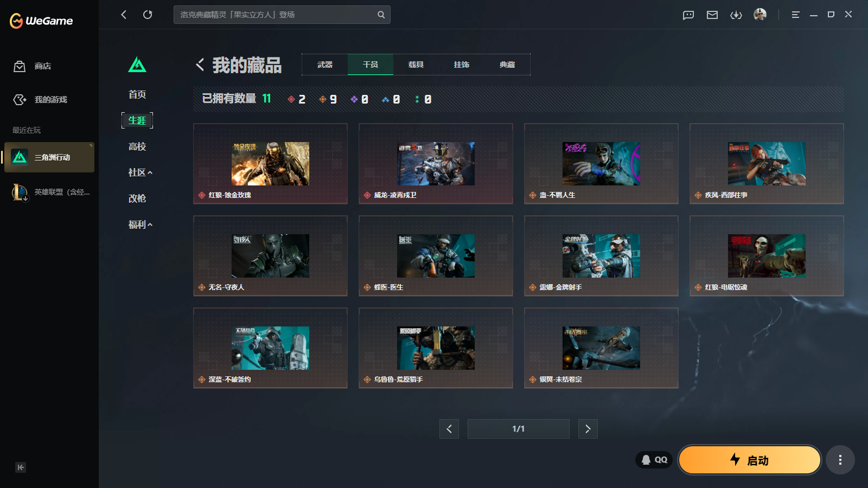Switch to the 武器 tab
Viewport: 868px width, 488px height.
(x=325, y=65)
